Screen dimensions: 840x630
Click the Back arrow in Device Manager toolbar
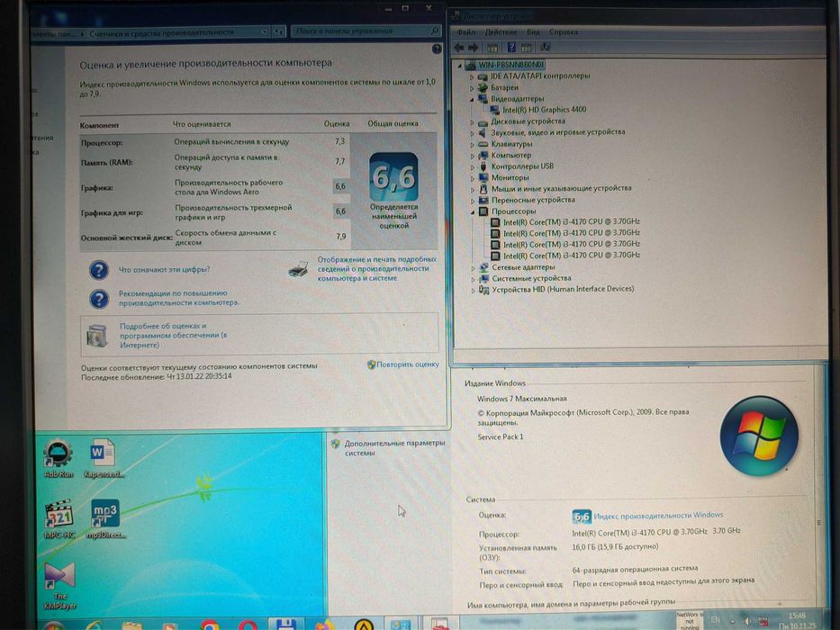click(459, 48)
